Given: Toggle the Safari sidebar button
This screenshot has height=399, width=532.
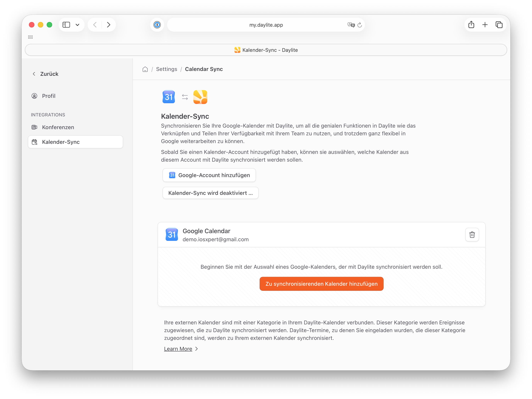Looking at the screenshot, I should click(66, 25).
